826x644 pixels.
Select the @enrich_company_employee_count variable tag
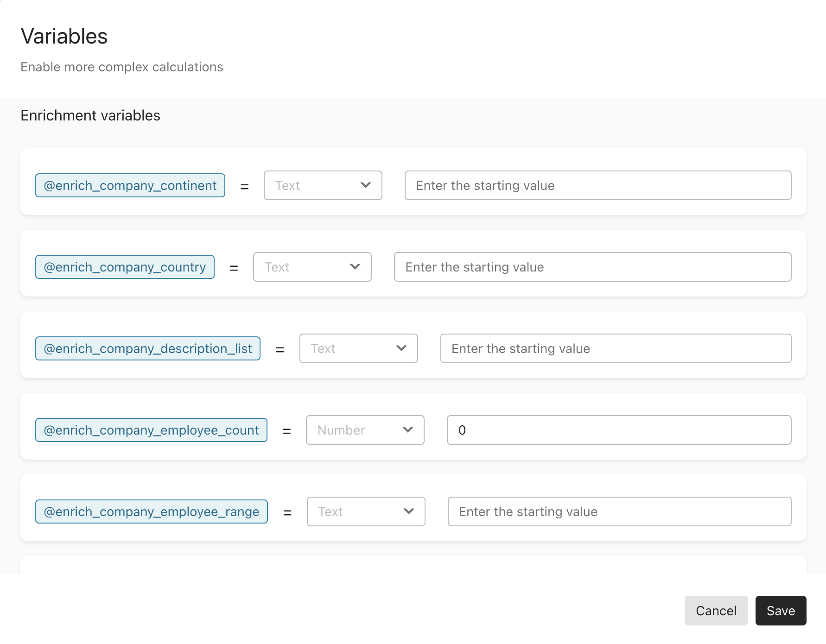[x=151, y=430]
